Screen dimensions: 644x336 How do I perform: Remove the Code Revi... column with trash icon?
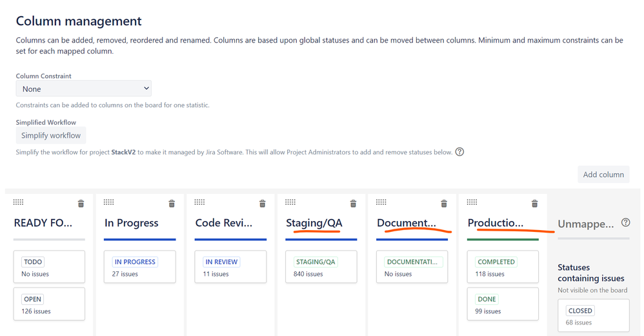263,204
